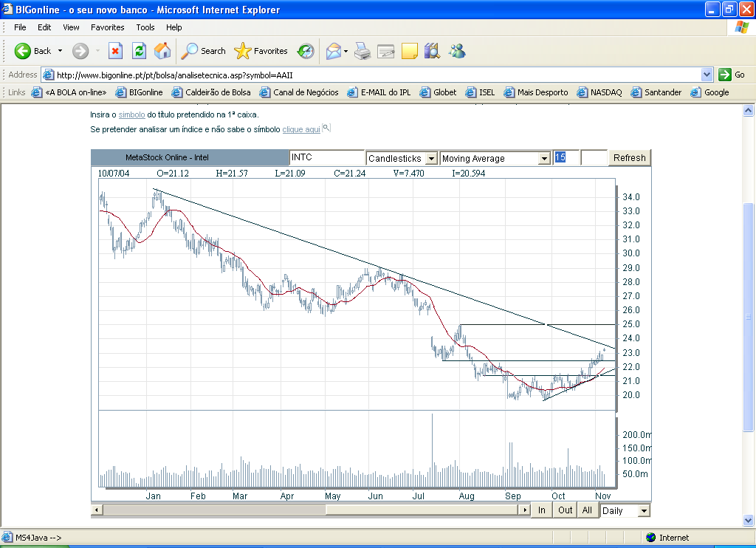The image size is (756, 548).
Task: Click the Mail icon in toolbar
Action: point(334,51)
